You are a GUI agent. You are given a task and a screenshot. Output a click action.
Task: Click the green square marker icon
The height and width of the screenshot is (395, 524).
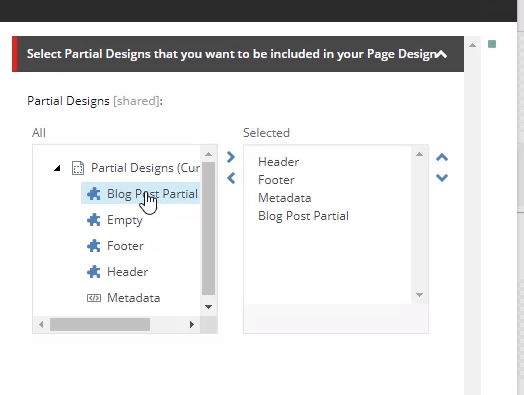pos(492,44)
